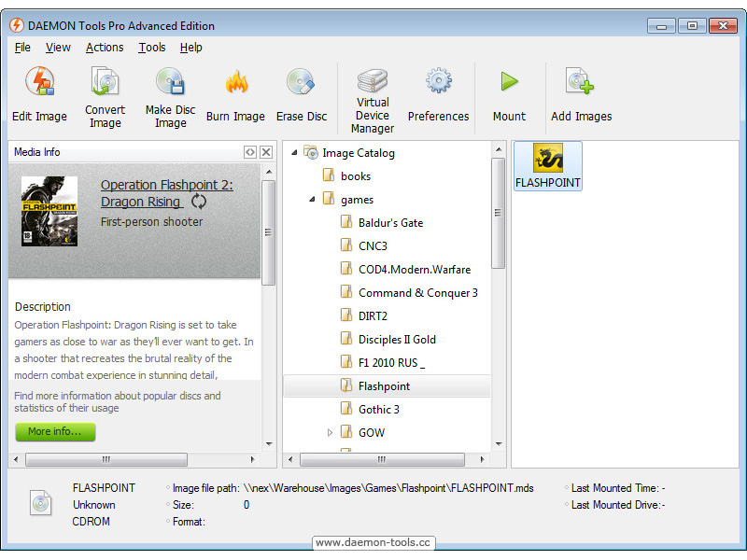Viewport: 747px width, 560px height.
Task: Click Media Info scroll down arrow
Action: pyautogui.click(x=269, y=444)
